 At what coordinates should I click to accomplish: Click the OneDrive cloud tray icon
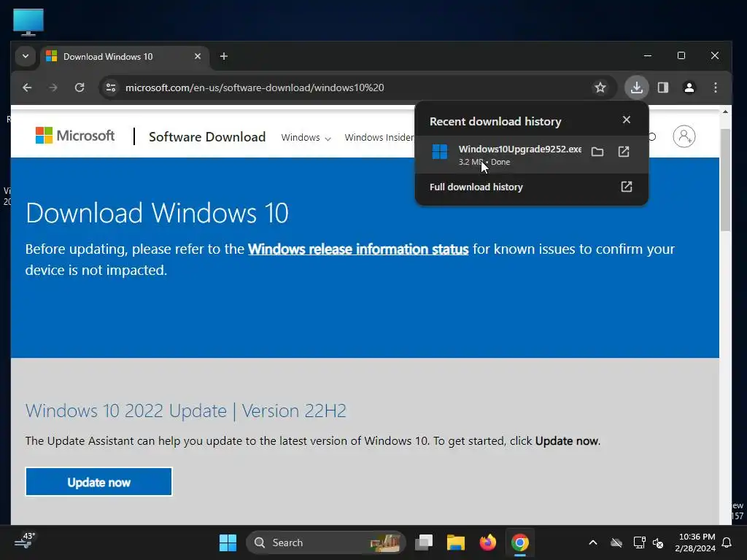pyautogui.click(x=616, y=542)
